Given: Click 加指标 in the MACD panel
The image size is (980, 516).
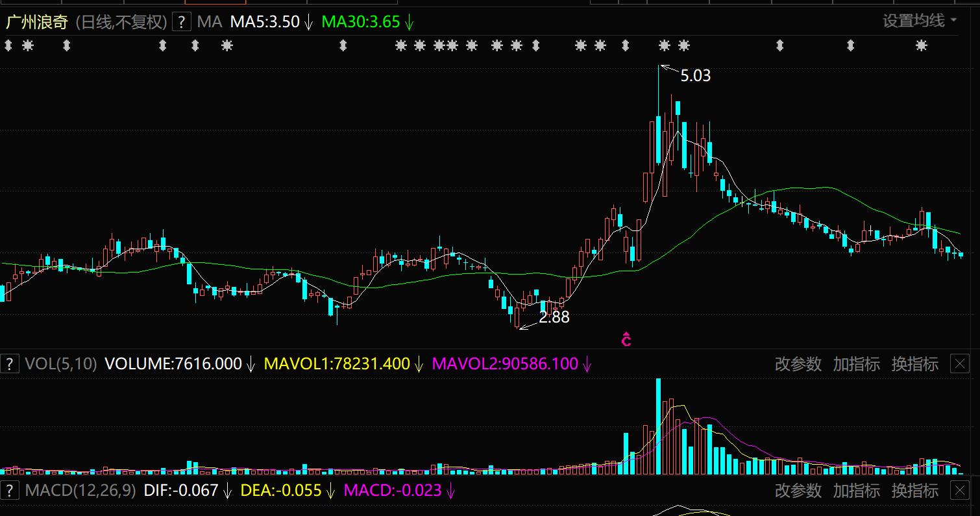Looking at the screenshot, I should 857,490.
